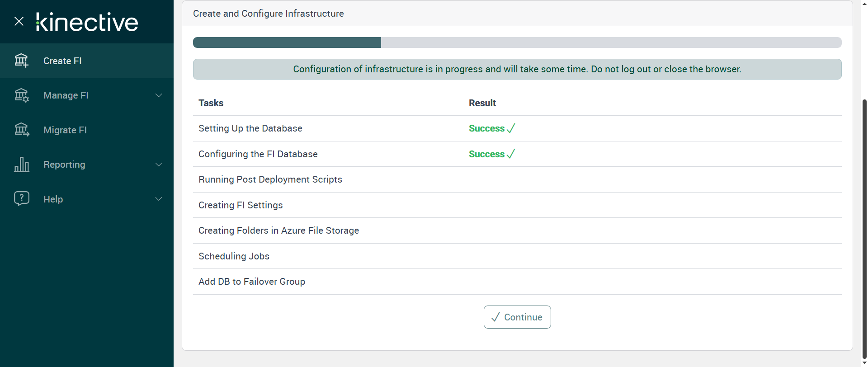Click the checkmark beside Setting Up Database Success
The image size is (868, 367).
511,128
